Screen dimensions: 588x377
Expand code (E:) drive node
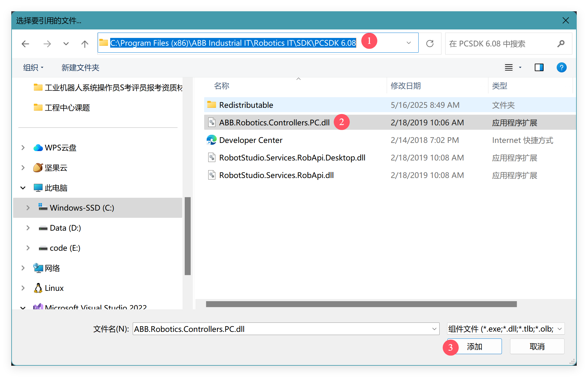[x=28, y=248]
